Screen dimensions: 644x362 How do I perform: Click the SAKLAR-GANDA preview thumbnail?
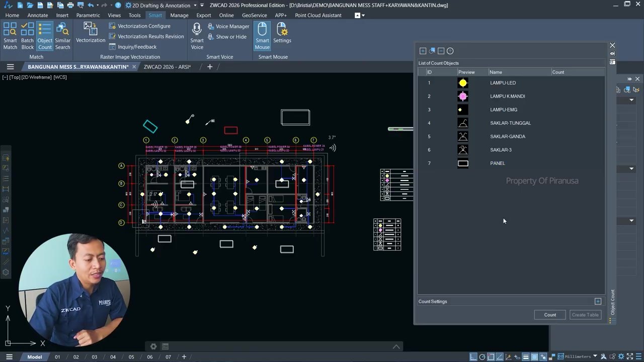463,136
